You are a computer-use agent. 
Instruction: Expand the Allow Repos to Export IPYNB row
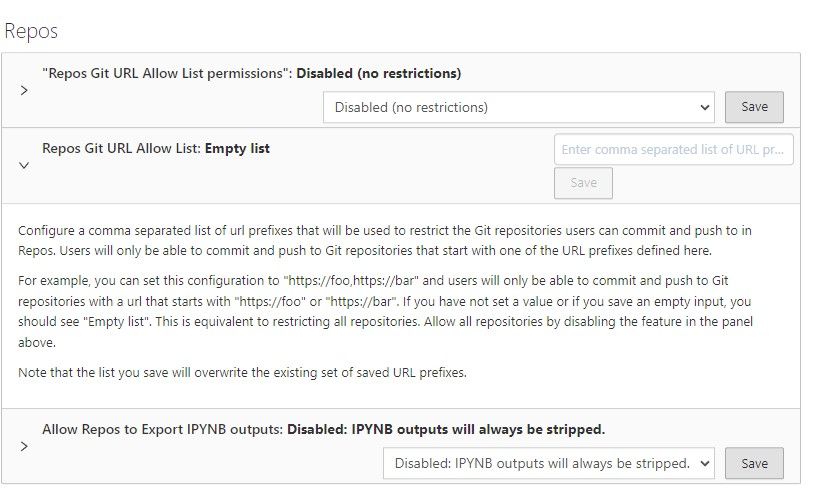[24, 446]
